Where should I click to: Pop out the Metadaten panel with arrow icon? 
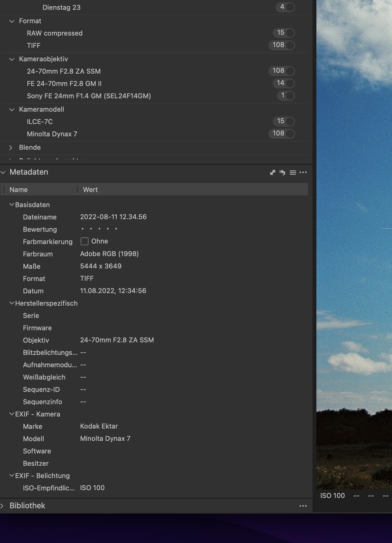coord(272,172)
